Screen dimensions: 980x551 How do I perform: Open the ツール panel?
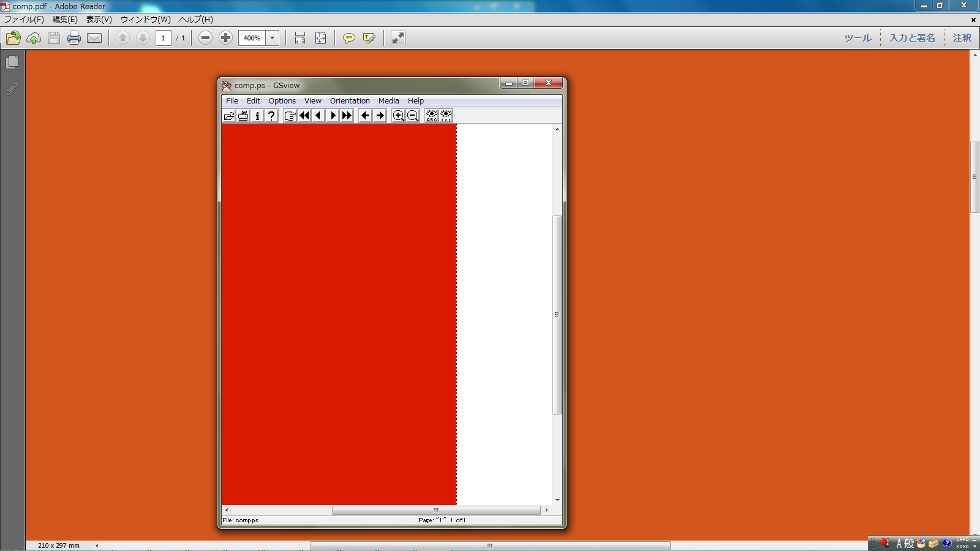point(858,38)
